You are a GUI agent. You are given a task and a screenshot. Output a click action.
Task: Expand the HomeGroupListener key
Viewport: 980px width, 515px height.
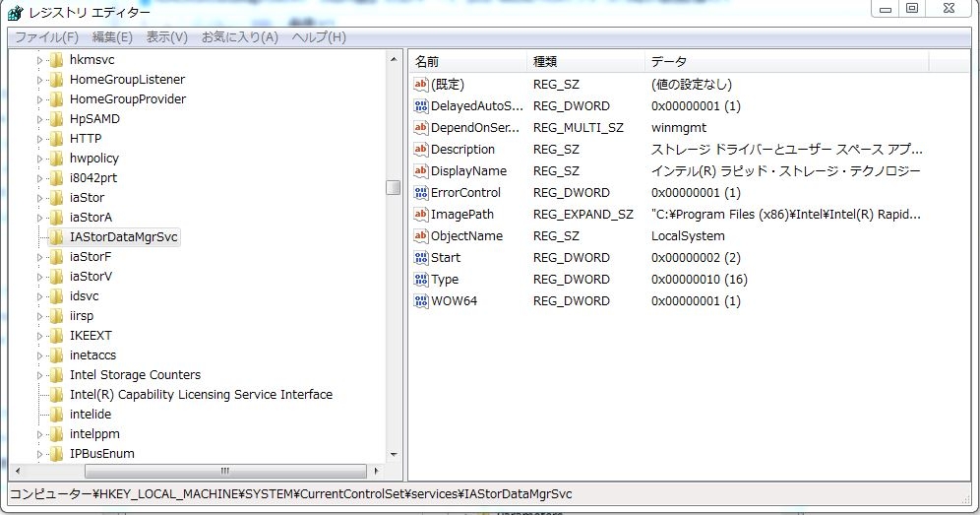click(x=39, y=80)
